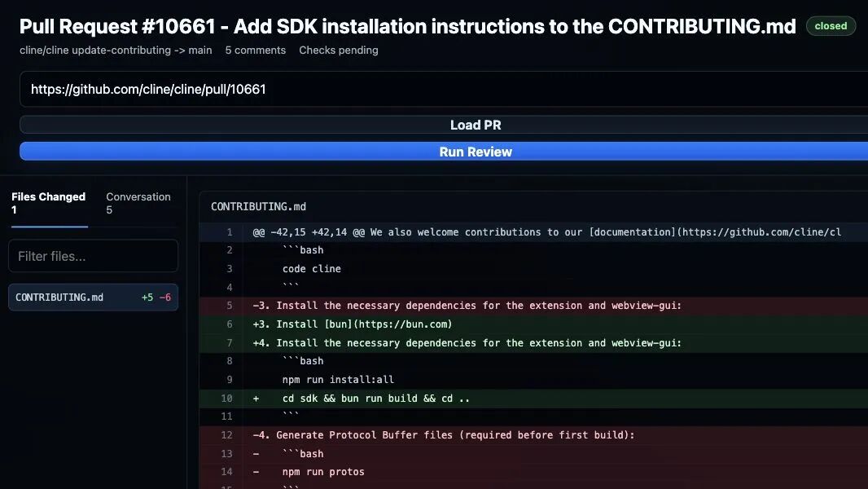Click added line '+4. Install the necessary dependencies'

tap(533, 343)
